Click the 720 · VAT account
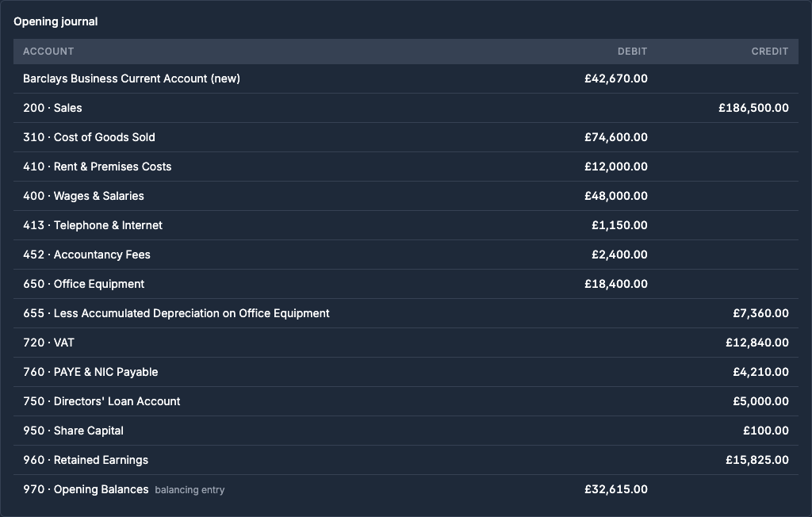 (x=48, y=343)
